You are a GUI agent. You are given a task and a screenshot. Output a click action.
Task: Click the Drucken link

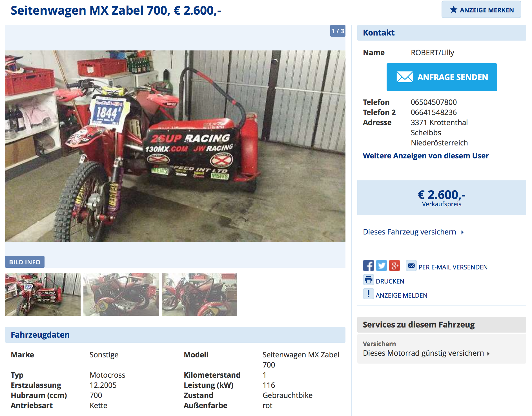pyautogui.click(x=390, y=281)
